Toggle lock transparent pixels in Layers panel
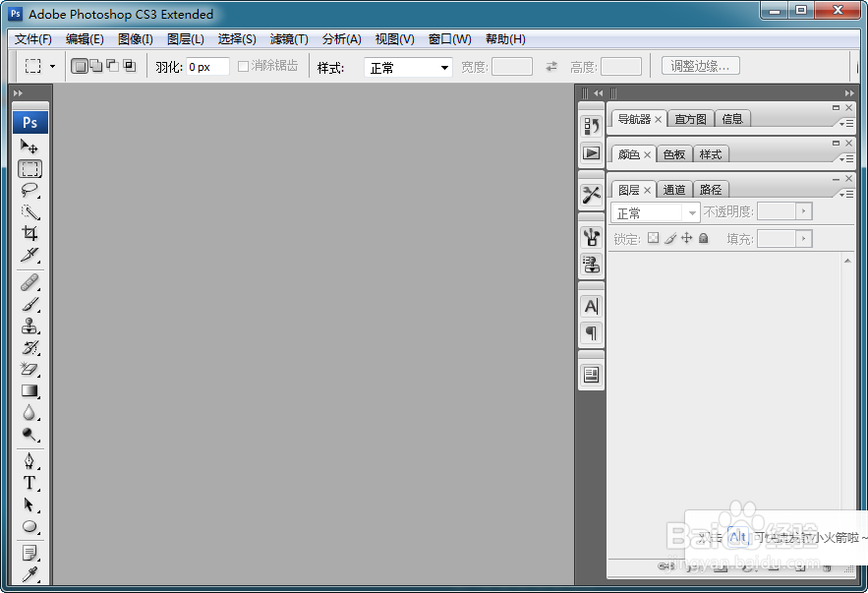Image resolution: width=868 pixels, height=593 pixels. click(652, 238)
